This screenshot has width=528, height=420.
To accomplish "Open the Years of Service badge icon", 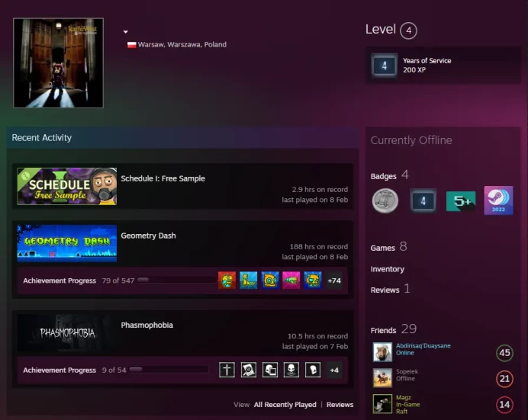I will click(385, 66).
